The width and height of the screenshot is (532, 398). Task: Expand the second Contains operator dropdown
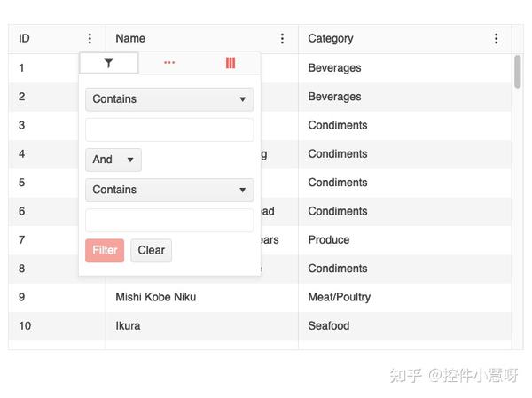pos(169,190)
